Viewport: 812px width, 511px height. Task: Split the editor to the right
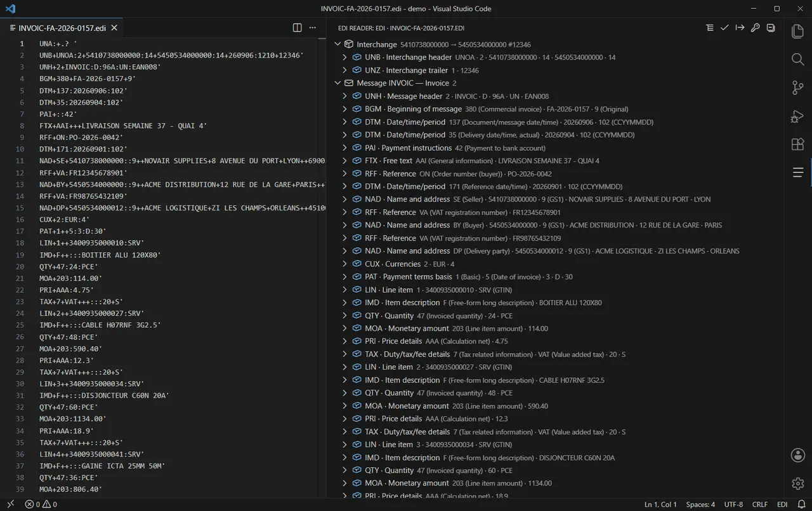coord(297,28)
